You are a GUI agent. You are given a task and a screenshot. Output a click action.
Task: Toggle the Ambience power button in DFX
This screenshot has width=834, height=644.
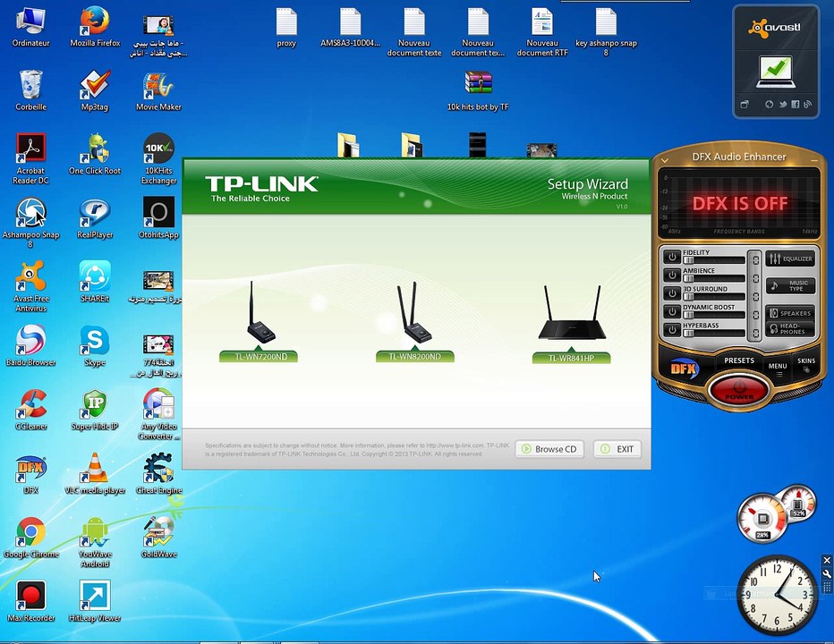pyautogui.click(x=672, y=275)
